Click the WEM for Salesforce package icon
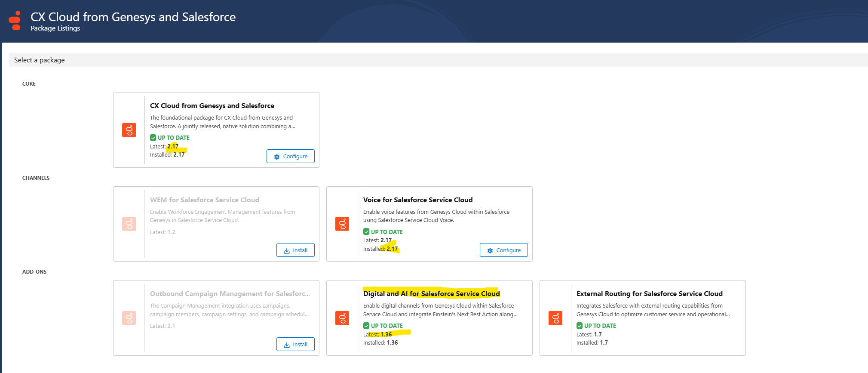The image size is (868, 373). click(129, 224)
